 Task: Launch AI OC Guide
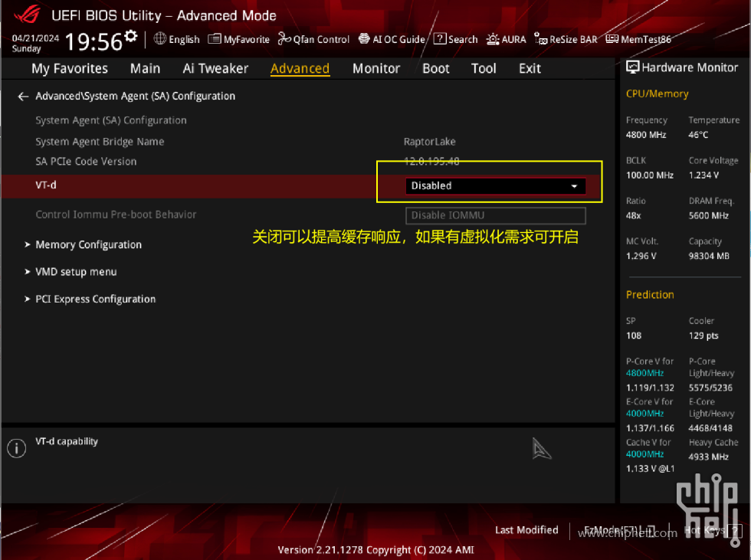[399, 39]
